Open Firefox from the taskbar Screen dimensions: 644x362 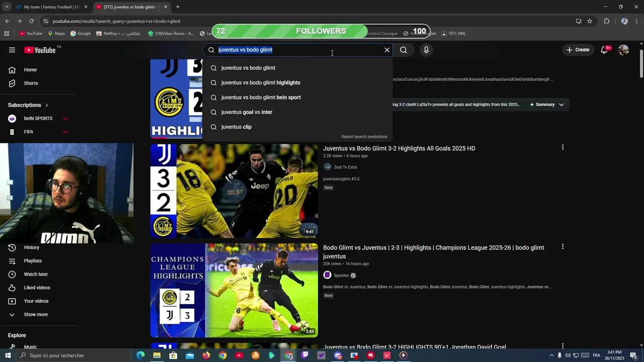(206, 355)
